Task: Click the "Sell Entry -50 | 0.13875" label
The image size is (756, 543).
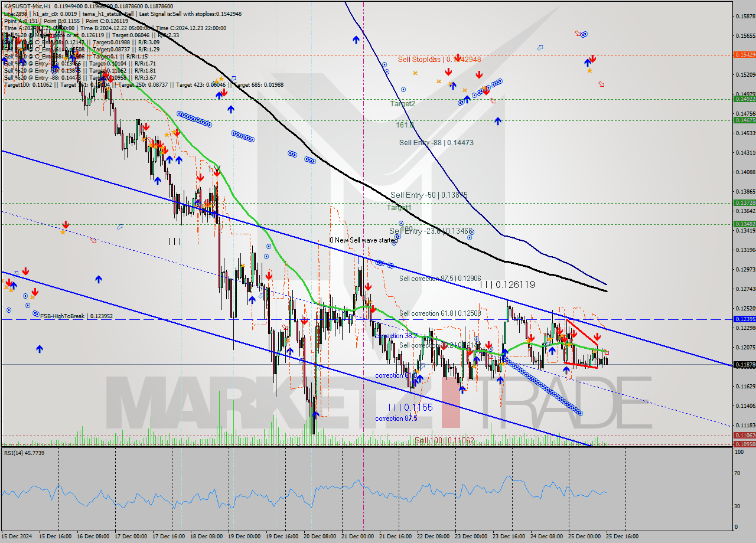Action: [x=429, y=195]
